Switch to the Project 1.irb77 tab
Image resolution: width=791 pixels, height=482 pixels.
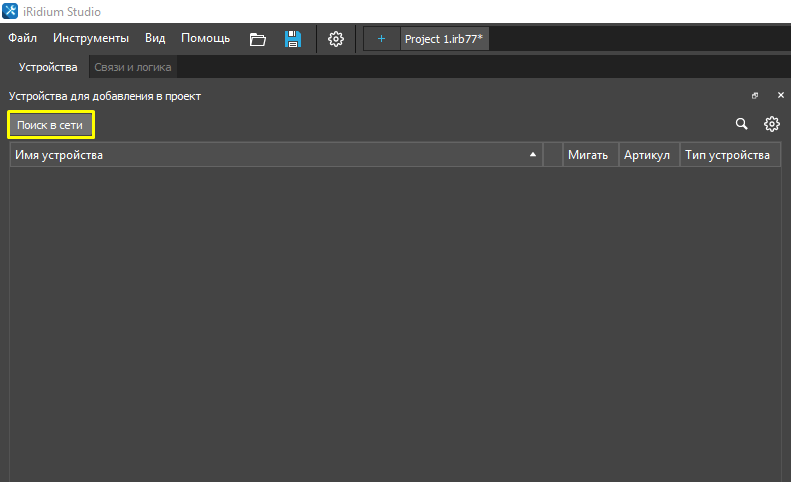click(x=444, y=39)
